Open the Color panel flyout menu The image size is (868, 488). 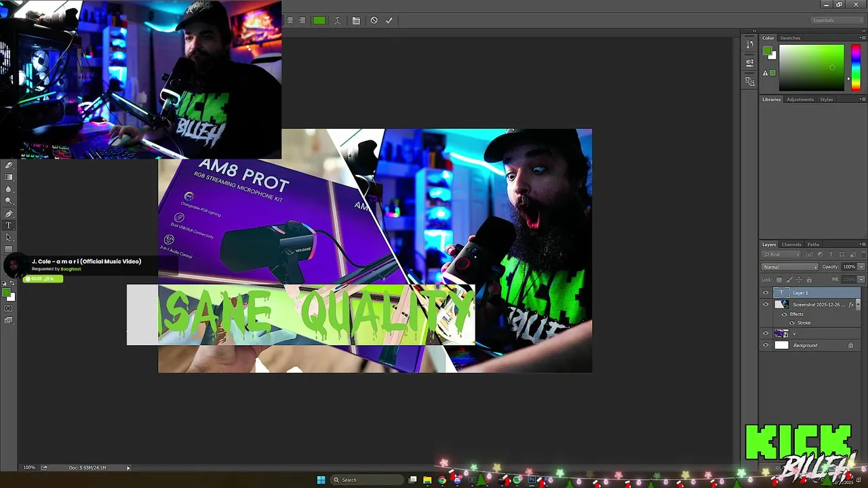click(x=863, y=38)
